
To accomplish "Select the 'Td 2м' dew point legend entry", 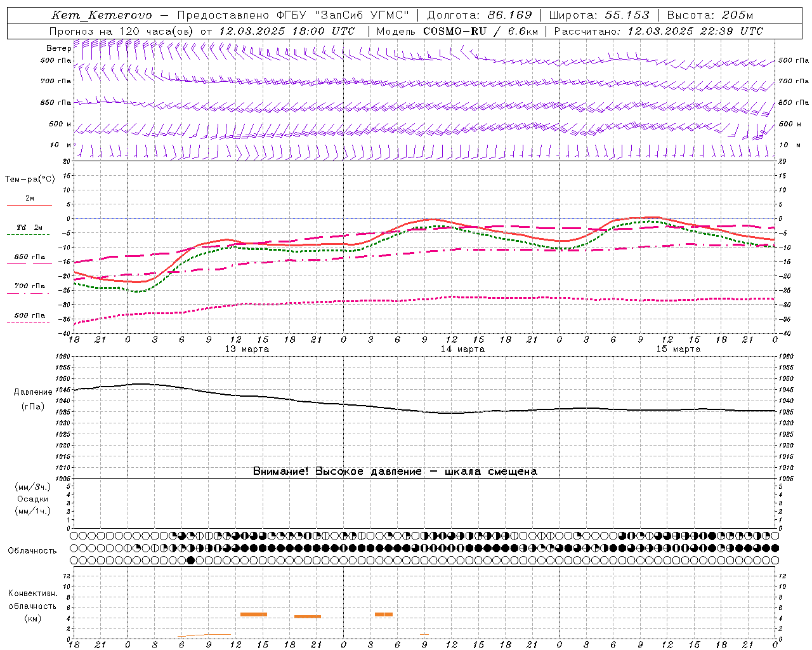I will 29,228.
